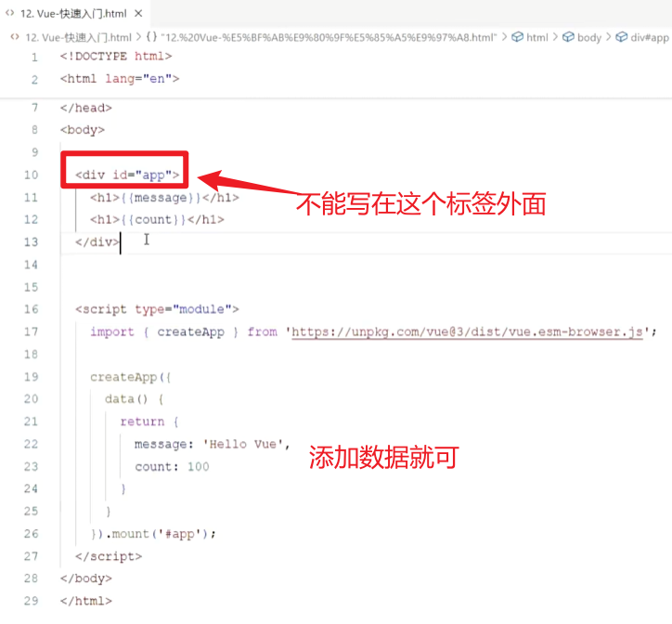Click the closing </div> on line 13
672x624 pixels.
97,242
